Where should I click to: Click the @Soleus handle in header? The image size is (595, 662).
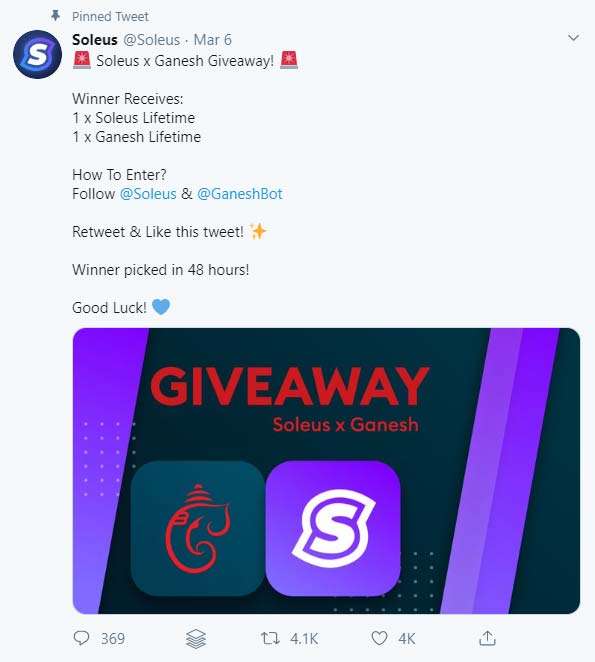[x=152, y=40]
